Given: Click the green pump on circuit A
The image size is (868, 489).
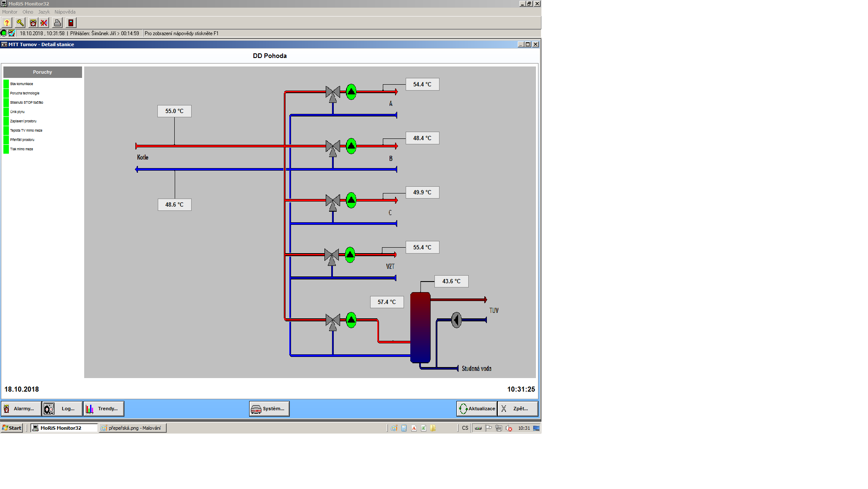Looking at the screenshot, I should pyautogui.click(x=351, y=92).
